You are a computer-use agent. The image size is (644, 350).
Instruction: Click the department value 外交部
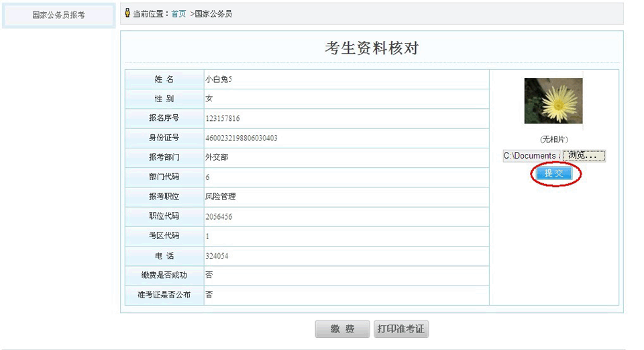217,157
